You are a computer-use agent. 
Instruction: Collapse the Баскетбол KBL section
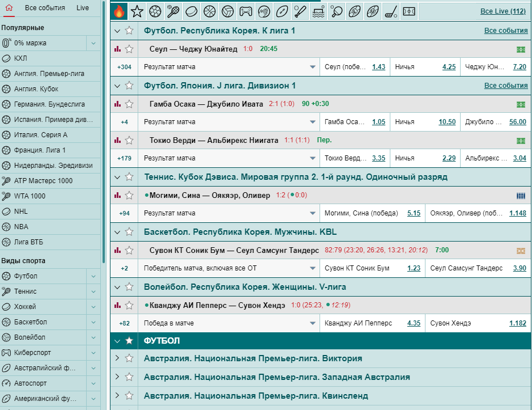click(x=117, y=233)
